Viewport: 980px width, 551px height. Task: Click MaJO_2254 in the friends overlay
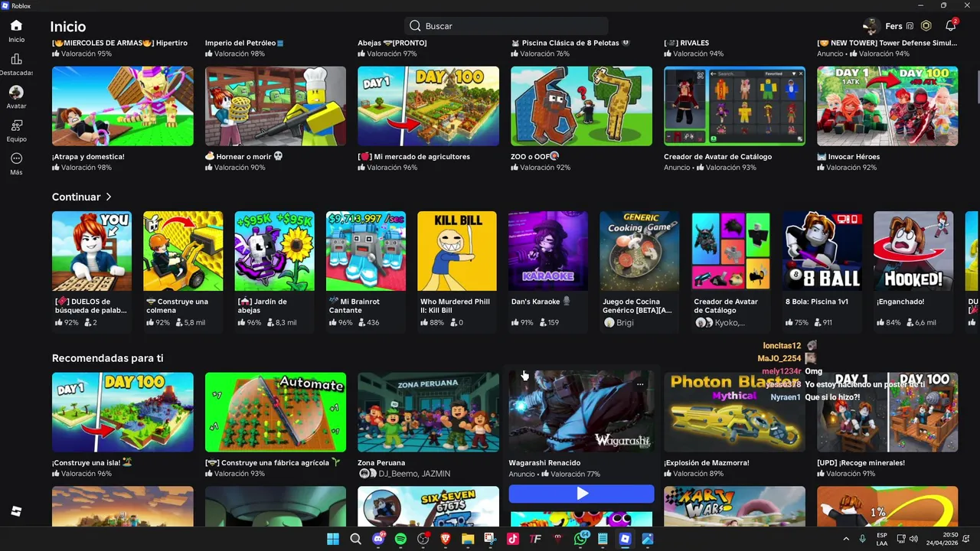click(x=779, y=358)
